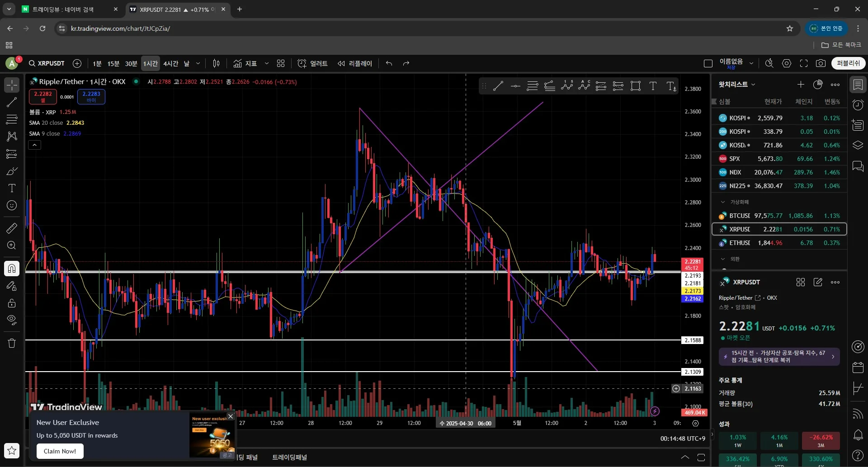This screenshot has width=868, height=467.
Task: Select the Fib retracement favorite tool
Action: pos(533,85)
